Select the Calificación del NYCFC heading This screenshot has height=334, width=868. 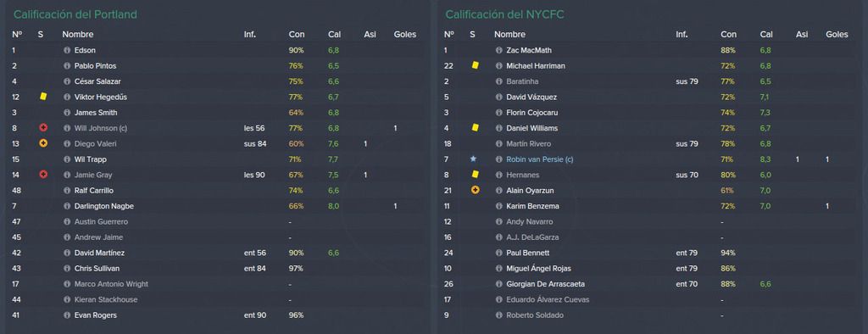click(504, 14)
